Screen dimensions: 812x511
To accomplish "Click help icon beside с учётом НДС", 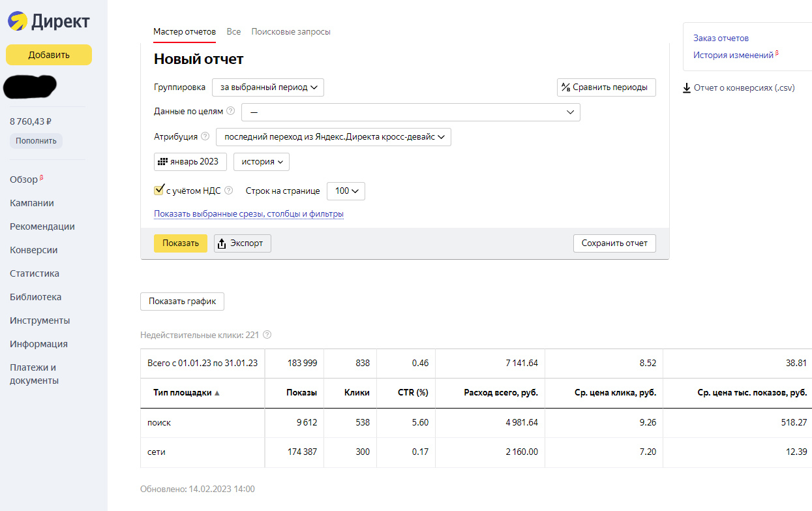I will (228, 191).
